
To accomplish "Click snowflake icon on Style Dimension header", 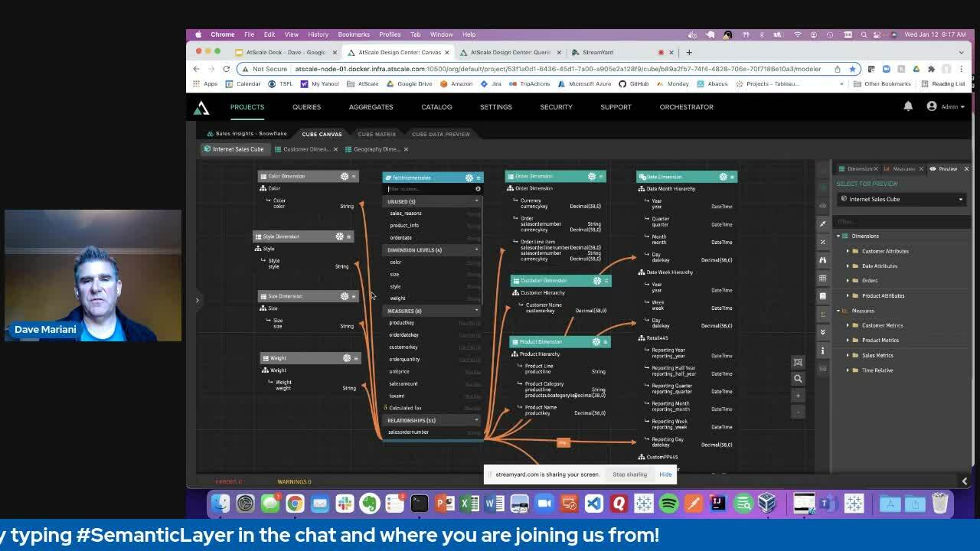I will point(339,236).
